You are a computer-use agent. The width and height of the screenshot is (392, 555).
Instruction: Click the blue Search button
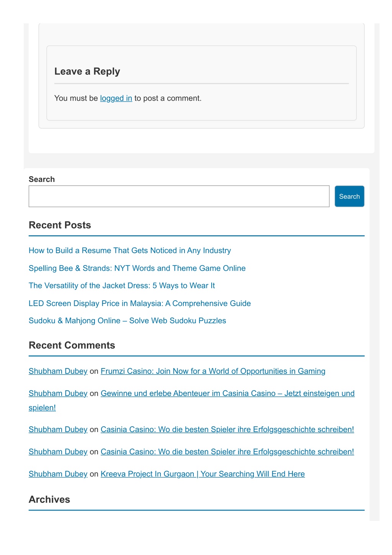point(349,196)
